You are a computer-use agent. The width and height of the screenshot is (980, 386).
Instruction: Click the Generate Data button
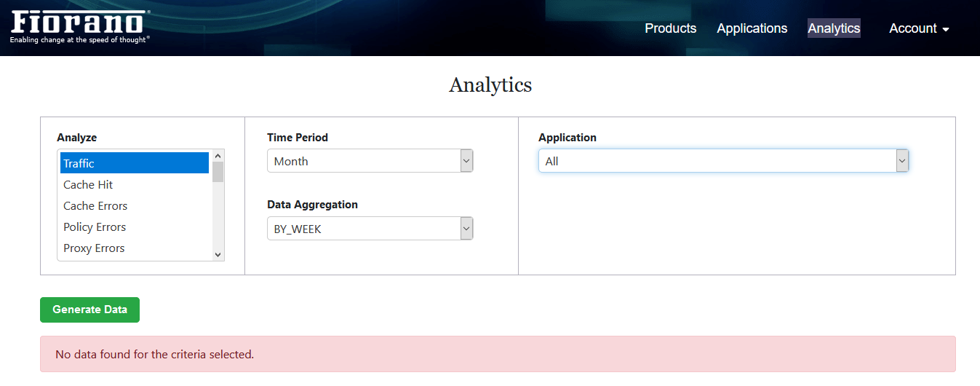tap(89, 310)
